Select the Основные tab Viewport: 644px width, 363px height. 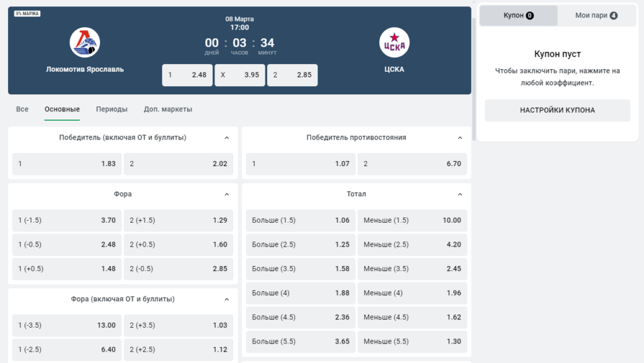[62, 109]
